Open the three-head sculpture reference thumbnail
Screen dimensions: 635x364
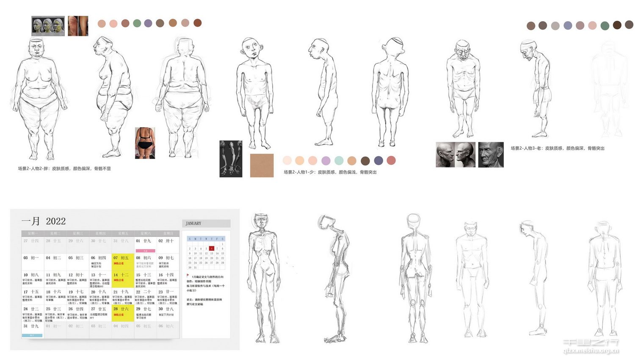48,26
